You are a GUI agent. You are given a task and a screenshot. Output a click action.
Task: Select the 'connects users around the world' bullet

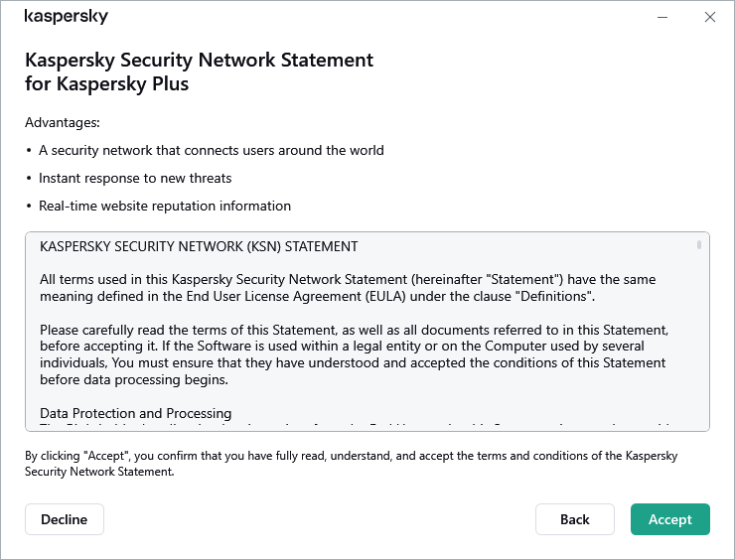(x=211, y=151)
